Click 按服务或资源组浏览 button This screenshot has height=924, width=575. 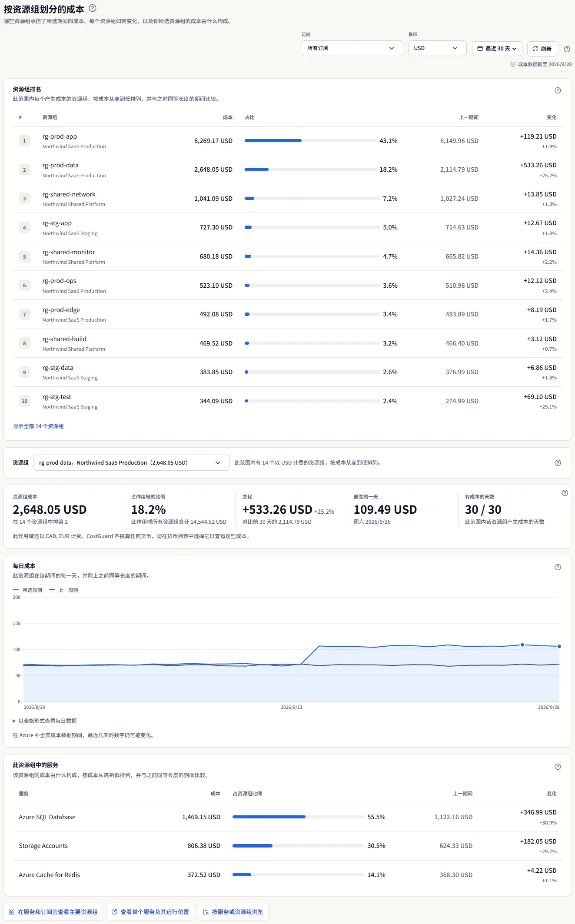233,912
